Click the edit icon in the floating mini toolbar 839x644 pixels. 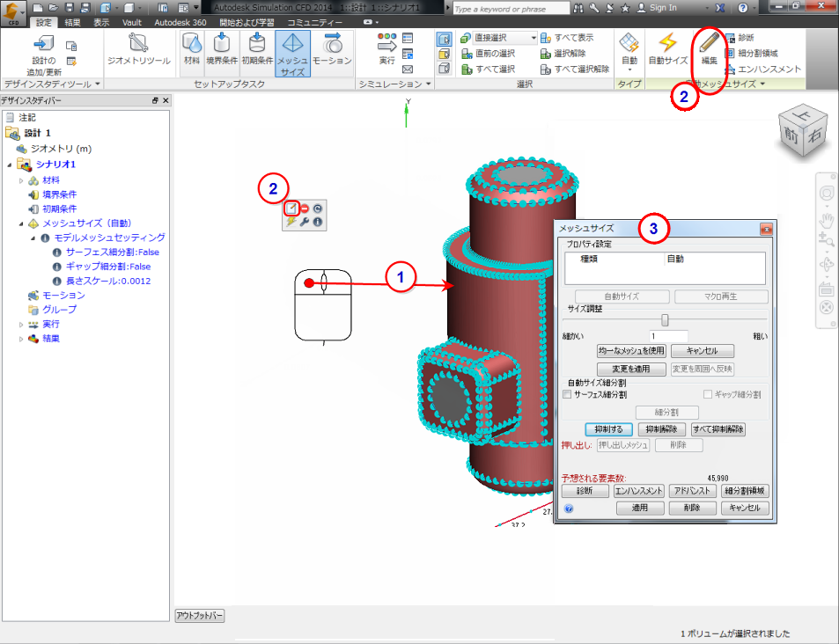point(291,209)
